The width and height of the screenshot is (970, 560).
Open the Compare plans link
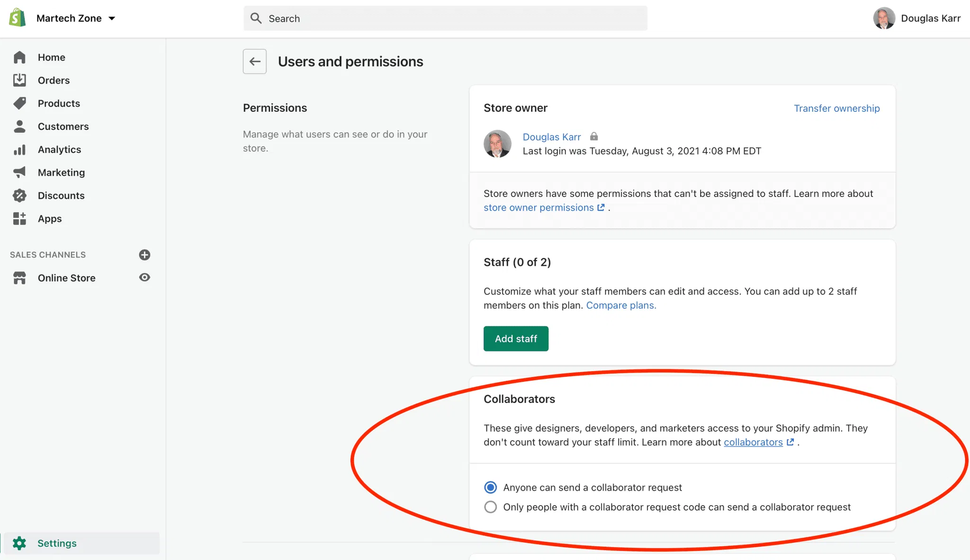tap(621, 305)
